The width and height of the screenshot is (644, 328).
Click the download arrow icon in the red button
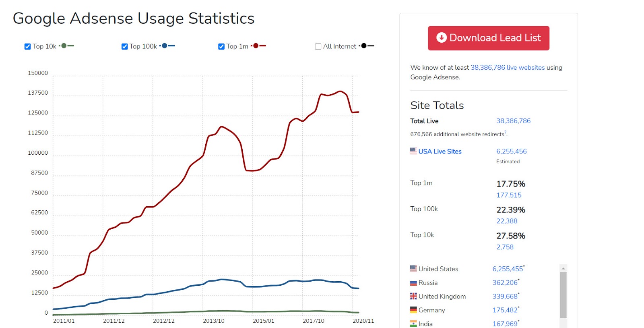pyautogui.click(x=442, y=37)
